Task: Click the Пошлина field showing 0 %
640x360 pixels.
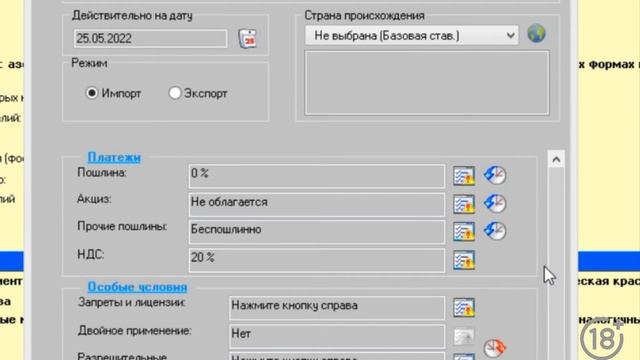Action: click(317, 176)
